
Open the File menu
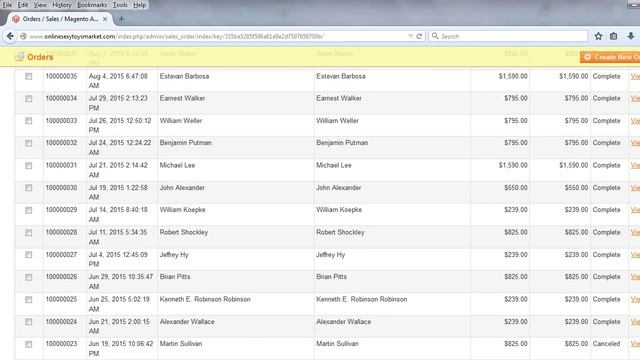pos(8,5)
